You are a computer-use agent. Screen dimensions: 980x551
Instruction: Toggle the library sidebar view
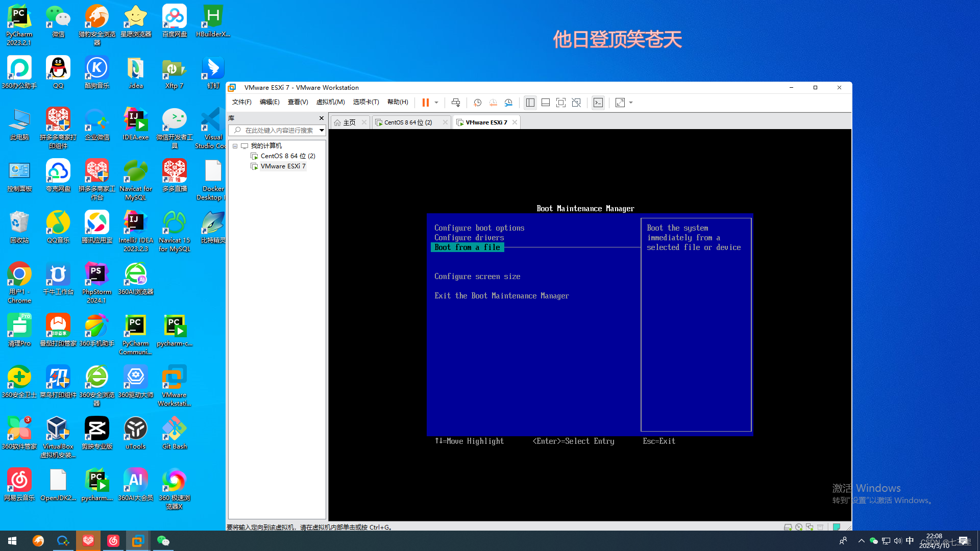(530, 103)
